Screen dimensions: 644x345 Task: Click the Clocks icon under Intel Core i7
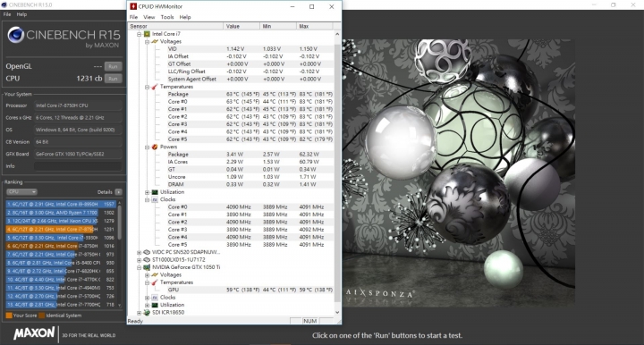coord(155,199)
